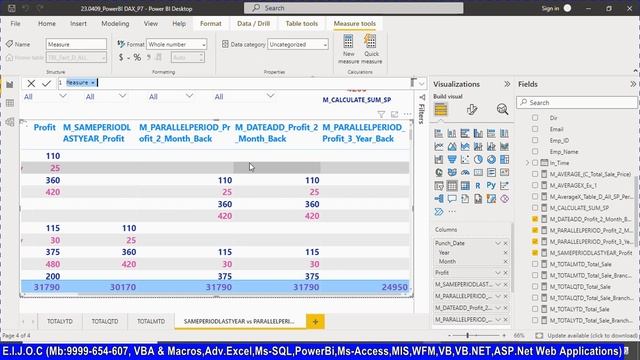Open the Format Whole number dropdown
Viewport: 640px width, 360px height.
[177, 44]
